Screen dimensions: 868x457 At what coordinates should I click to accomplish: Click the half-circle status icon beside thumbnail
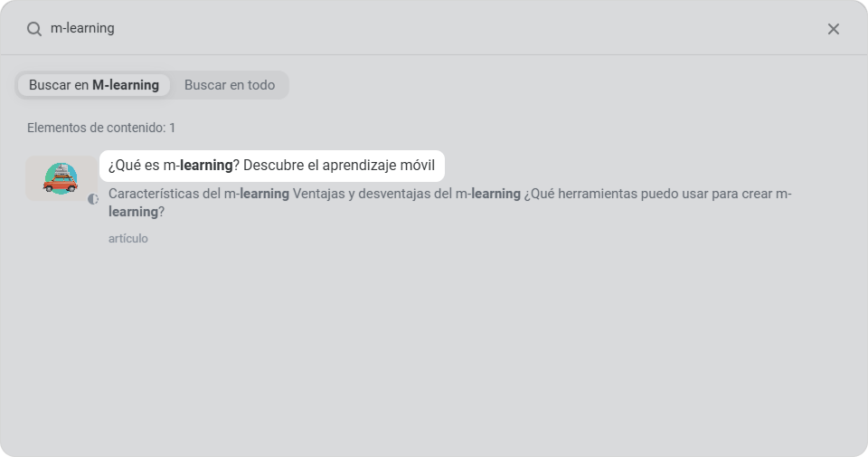93,199
